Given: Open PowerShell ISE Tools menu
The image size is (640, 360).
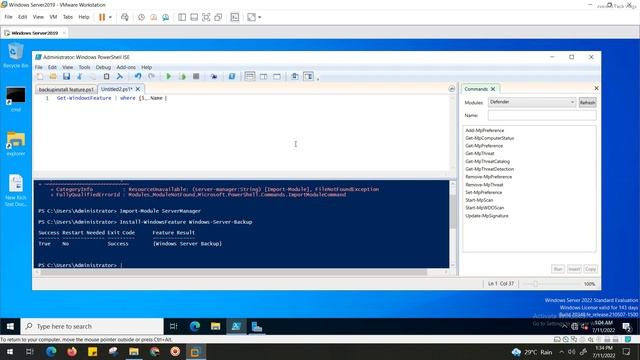Looking at the screenshot, I should [x=84, y=67].
